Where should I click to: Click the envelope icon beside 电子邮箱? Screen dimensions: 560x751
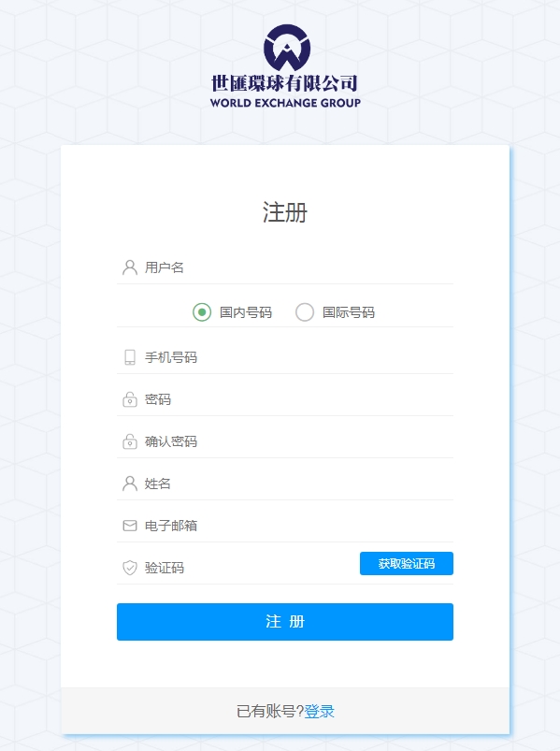(x=130, y=526)
